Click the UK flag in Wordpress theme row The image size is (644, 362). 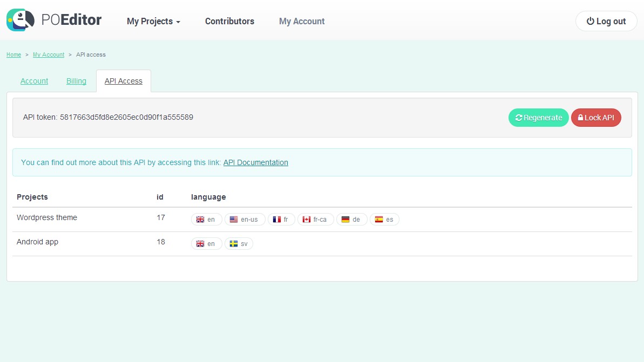[200, 220]
